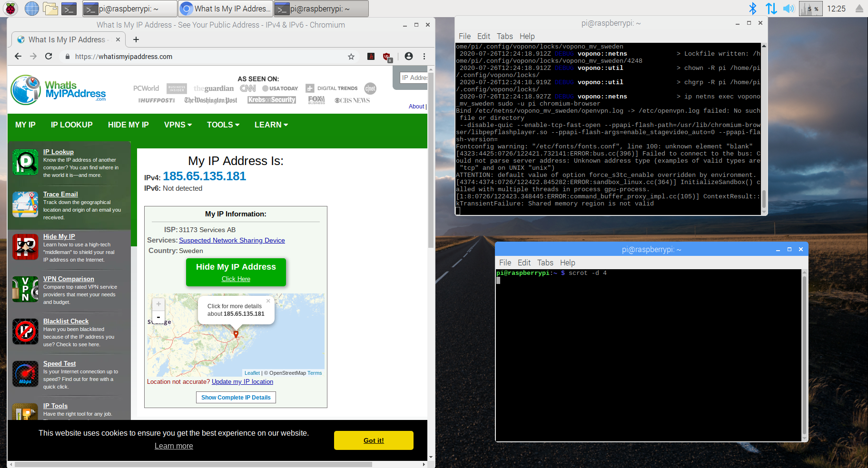Image resolution: width=868 pixels, height=468 pixels.
Task: Zoom out on the map
Action: tap(158, 317)
